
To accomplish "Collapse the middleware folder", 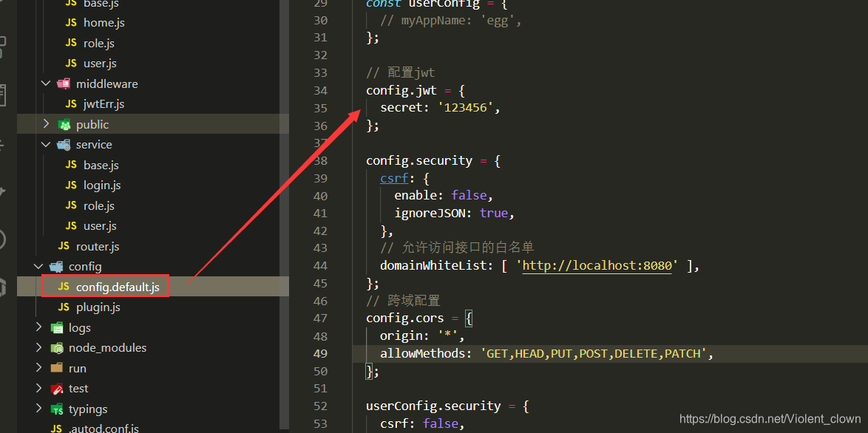I will coord(46,83).
